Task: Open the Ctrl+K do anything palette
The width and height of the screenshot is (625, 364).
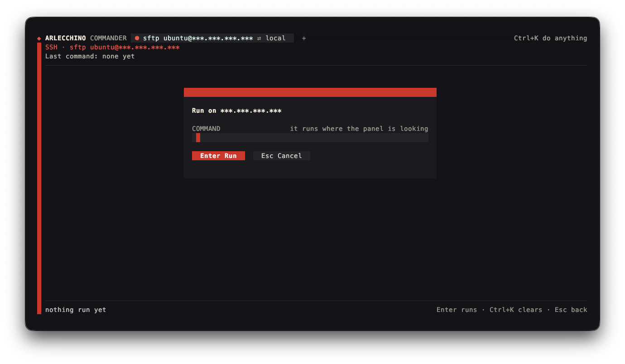Action: pyautogui.click(x=550, y=38)
